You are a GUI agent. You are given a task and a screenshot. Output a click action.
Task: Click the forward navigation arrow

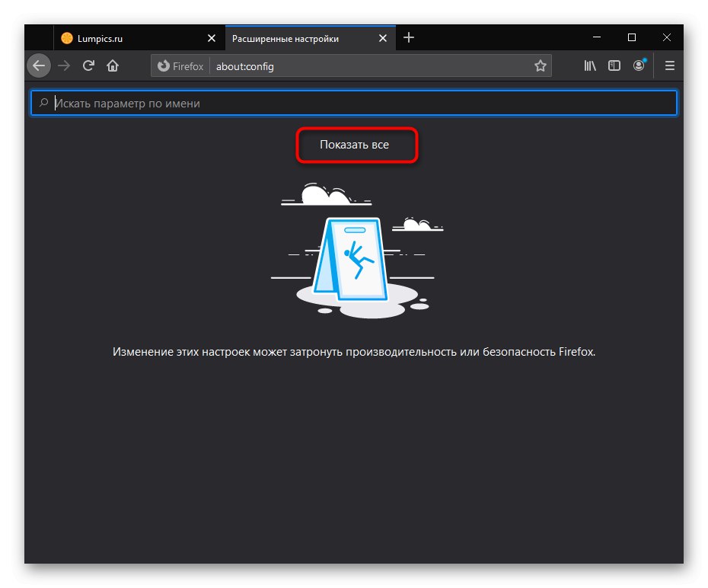(63, 66)
